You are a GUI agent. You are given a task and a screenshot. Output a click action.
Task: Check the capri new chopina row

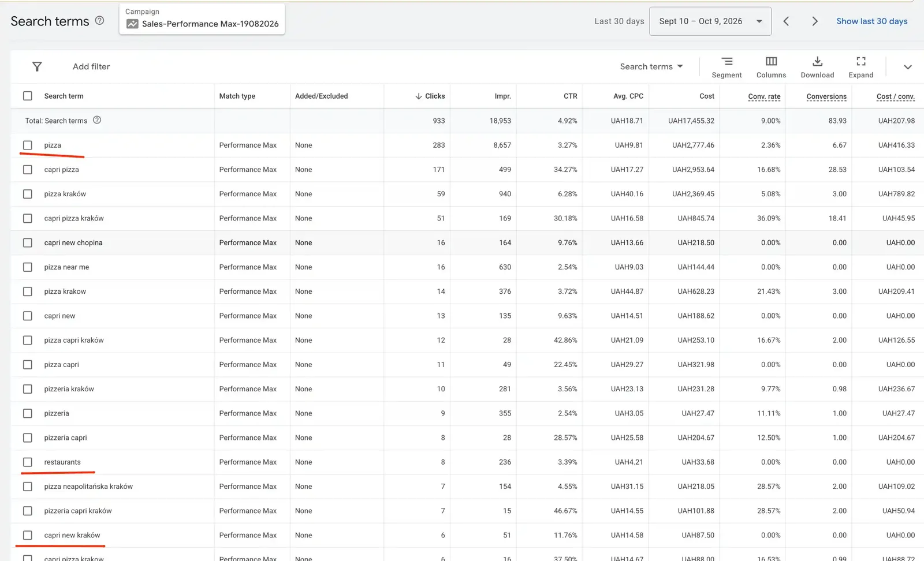pos(28,243)
